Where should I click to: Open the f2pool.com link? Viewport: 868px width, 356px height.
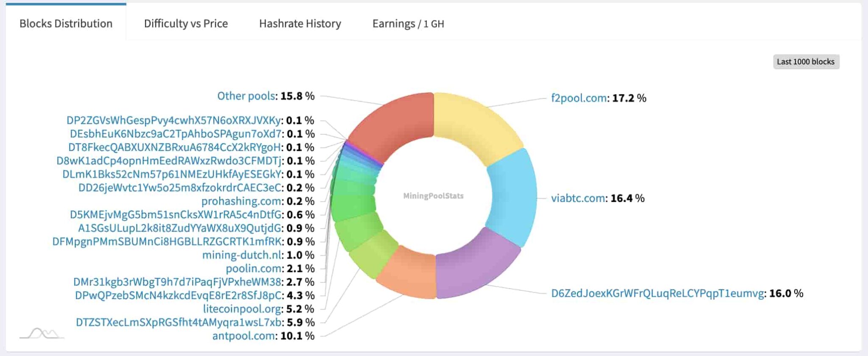(579, 98)
